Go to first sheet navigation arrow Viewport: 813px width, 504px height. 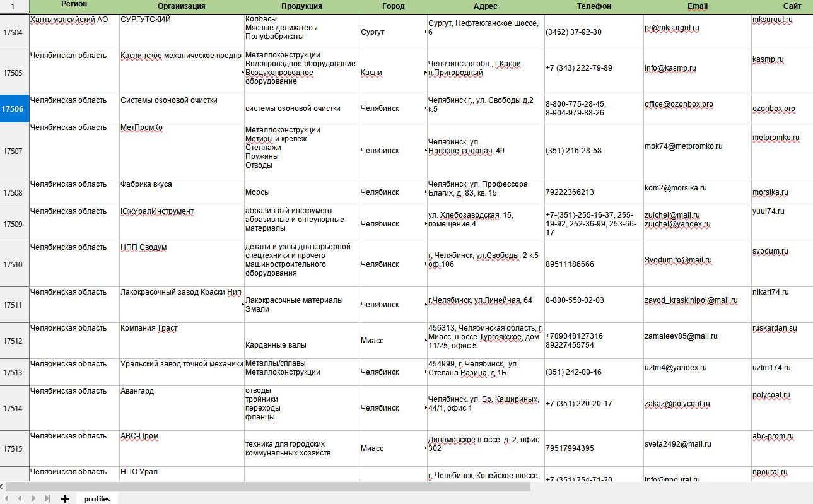pyautogui.click(x=7, y=498)
